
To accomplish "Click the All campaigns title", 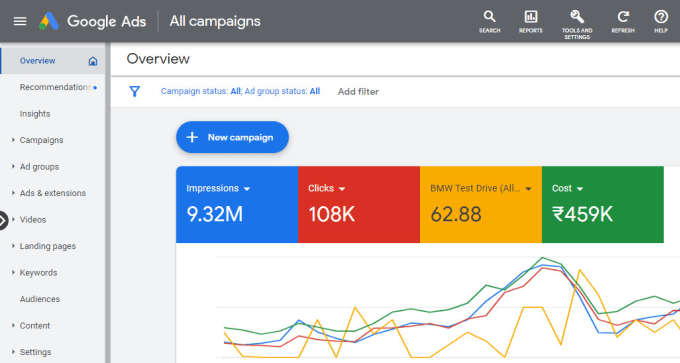I will 215,21.
